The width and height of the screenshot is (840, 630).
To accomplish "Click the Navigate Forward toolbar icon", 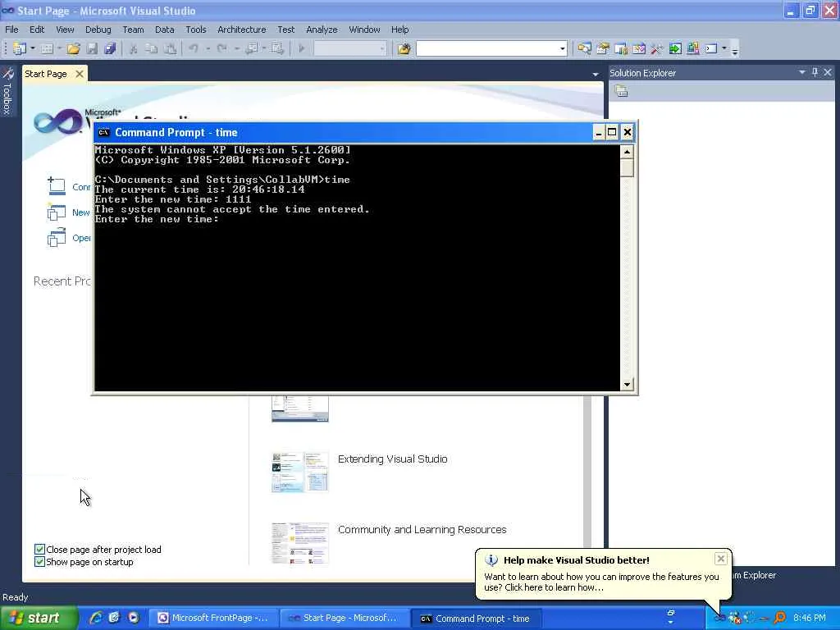I will click(x=277, y=48).
